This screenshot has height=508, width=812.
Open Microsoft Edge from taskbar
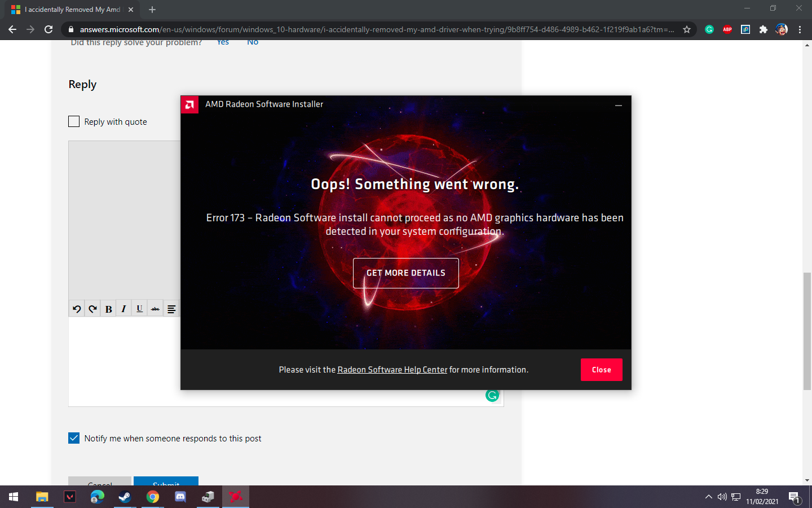pos(98,497)
